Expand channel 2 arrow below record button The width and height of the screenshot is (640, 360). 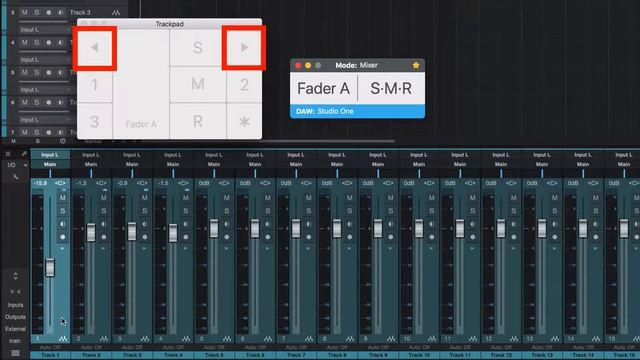pos(104,248)
